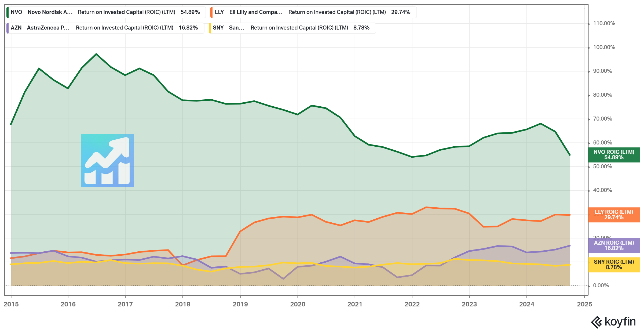This screenshot has width=644, height=333.
Task: Click the NVO legend entry showing 54.89%
Action: tap(106, 12)
